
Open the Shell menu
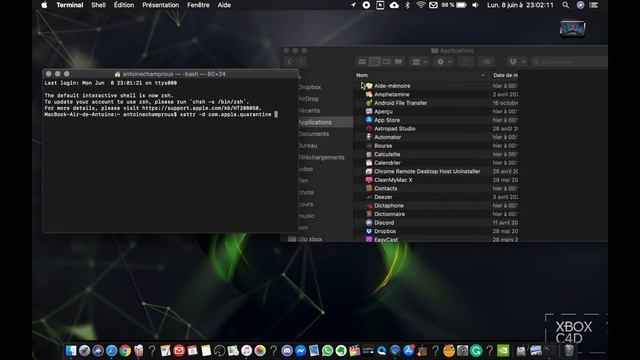click(98, 5)
